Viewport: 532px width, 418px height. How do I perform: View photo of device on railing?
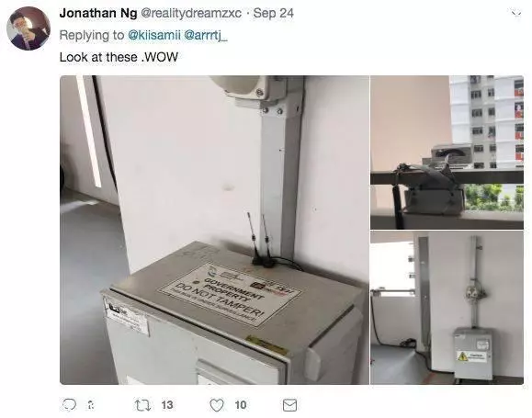point(447,153)
